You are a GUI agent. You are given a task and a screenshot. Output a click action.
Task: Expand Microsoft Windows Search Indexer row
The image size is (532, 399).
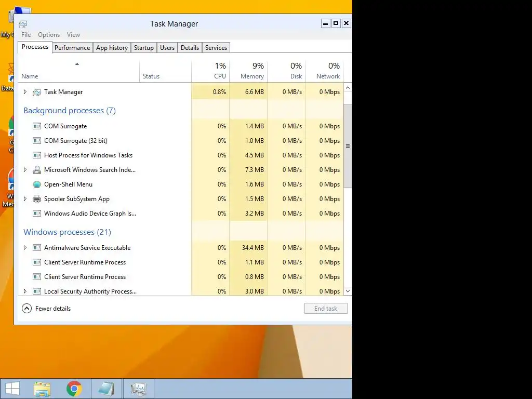point(25,170)
